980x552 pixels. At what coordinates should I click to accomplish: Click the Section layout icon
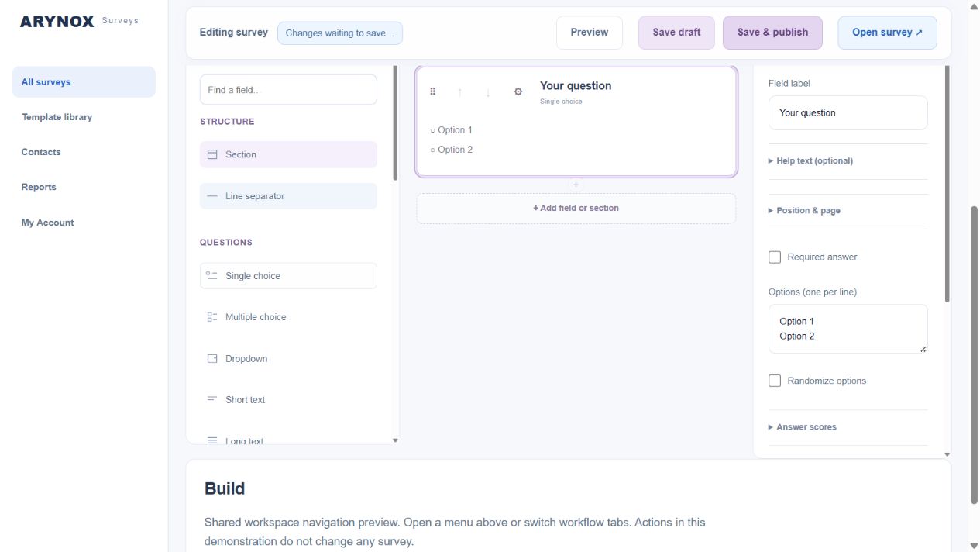click(212, 154)
